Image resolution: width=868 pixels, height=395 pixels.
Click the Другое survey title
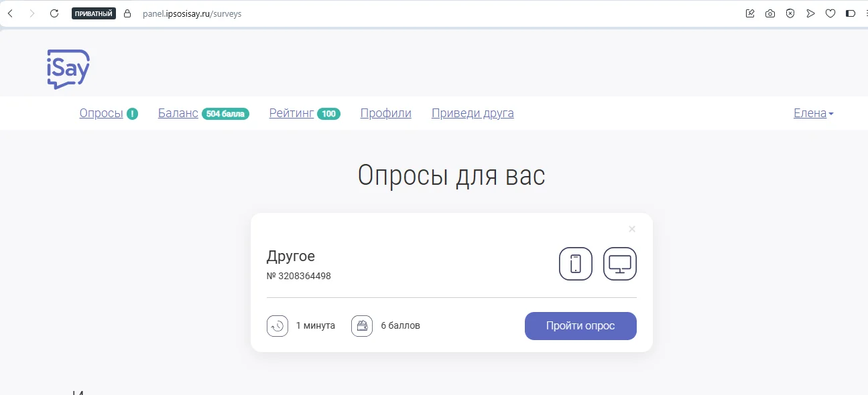(291, 256)
